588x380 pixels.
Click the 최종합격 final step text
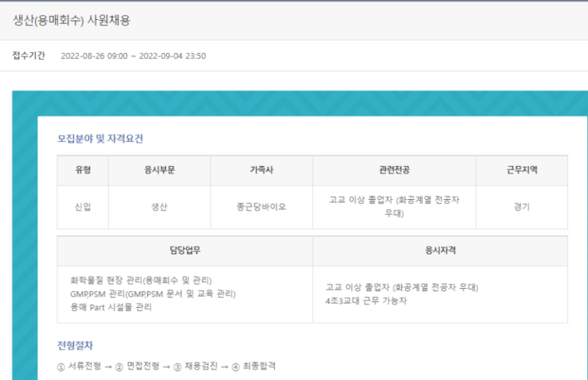pyautogui.click(x=259, y=366)
